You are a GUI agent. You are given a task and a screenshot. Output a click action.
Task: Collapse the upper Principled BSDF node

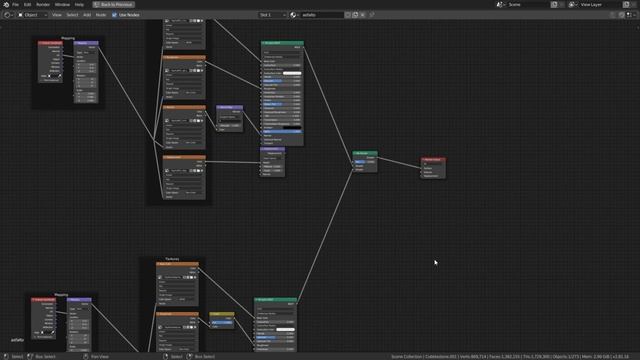[263, 43]
